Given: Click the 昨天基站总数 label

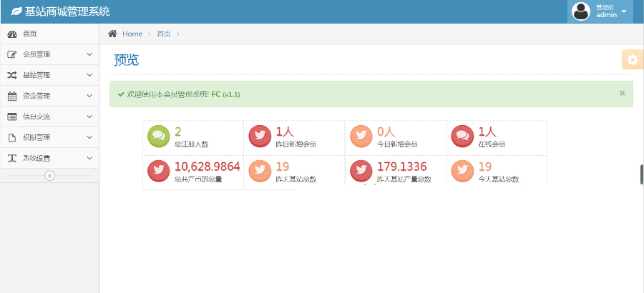Looking at the screenshot, I should tap(296, 179).
